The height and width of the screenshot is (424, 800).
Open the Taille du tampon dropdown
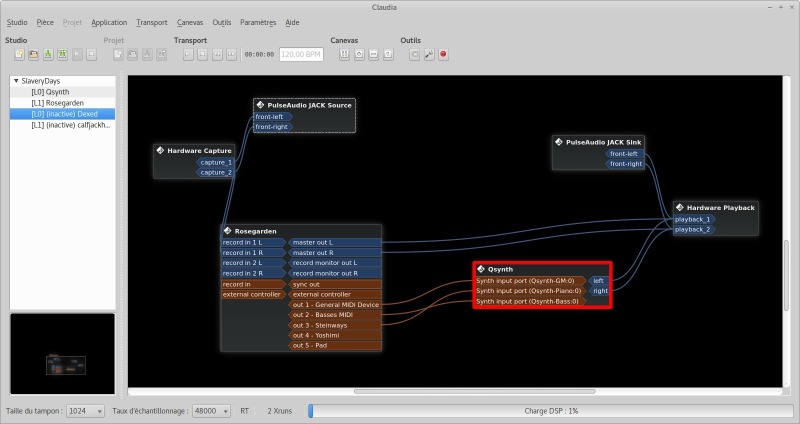click(x=85, y=411)
